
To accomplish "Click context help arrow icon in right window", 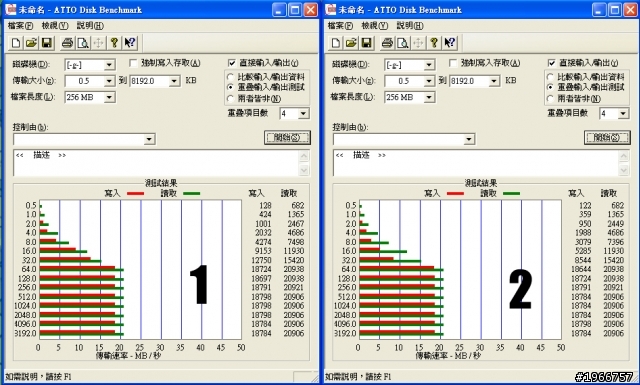I will point(450,42).
